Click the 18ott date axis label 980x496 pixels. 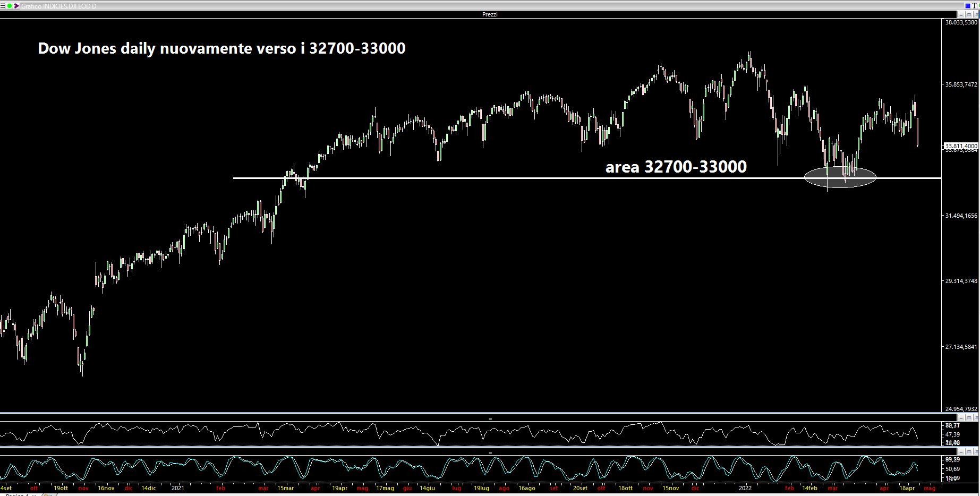coord(625,488)
